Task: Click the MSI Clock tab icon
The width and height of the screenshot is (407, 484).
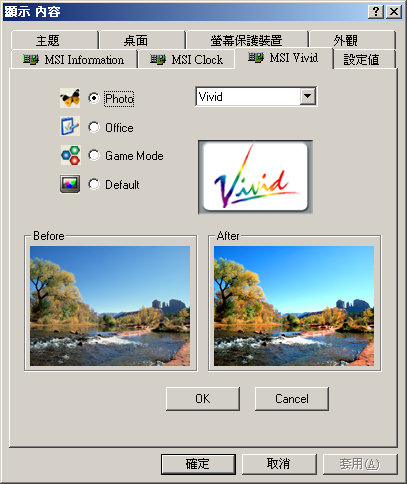Action: tap(158, 60)
